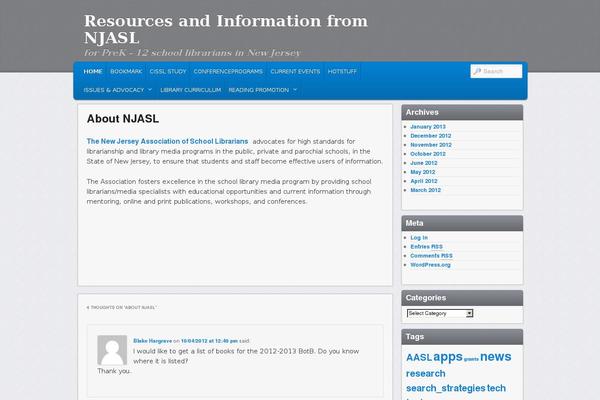The height and width of the screenshot is (400, 600).
Task: Select the AASL tag
Action: [419, 358]
